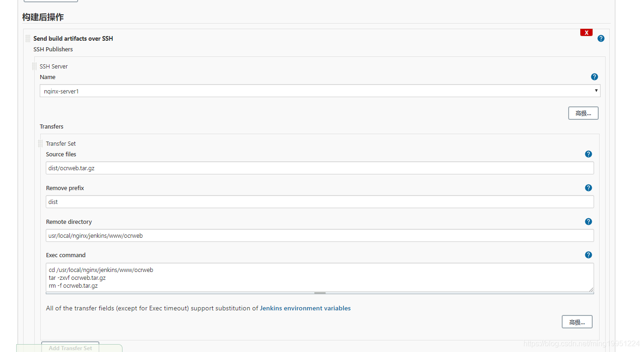Show help for Exec command field
The width and height of the screenshot is (644, 352).
pos(588,255)
